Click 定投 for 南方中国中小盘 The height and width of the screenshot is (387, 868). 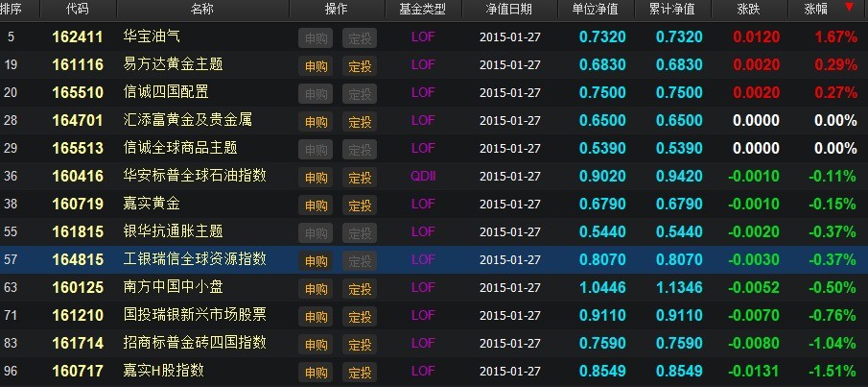coord(360,288)
